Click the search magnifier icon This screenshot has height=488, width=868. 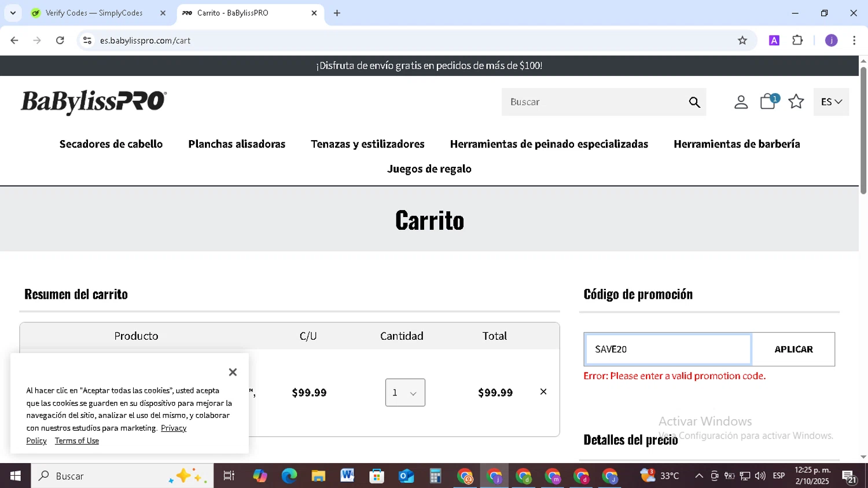694,102
